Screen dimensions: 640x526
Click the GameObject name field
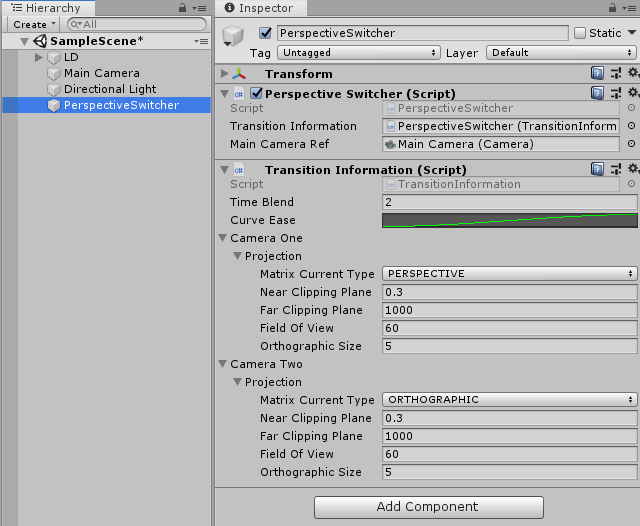click(x=423, y=33)
